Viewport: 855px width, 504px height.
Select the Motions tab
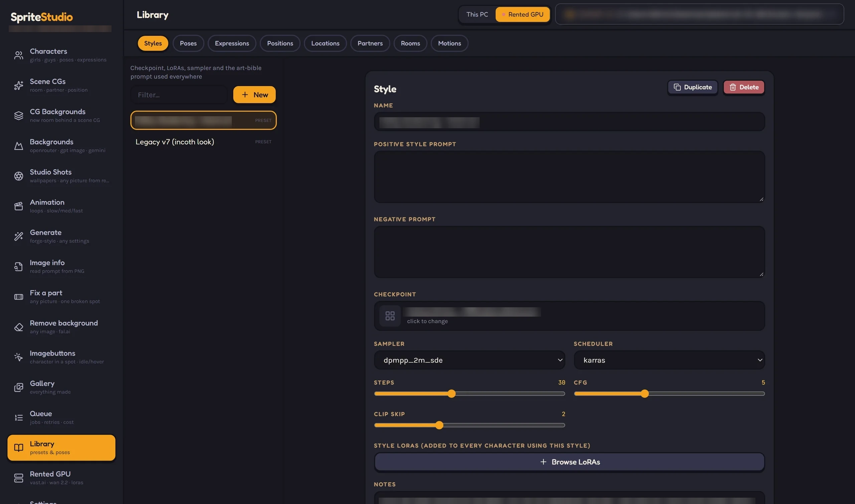(x=449, y=43)
